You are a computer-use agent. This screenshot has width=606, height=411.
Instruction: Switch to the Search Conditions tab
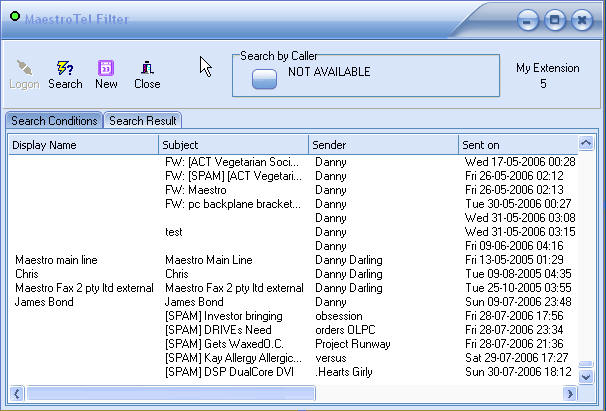(x=54, y=121)
